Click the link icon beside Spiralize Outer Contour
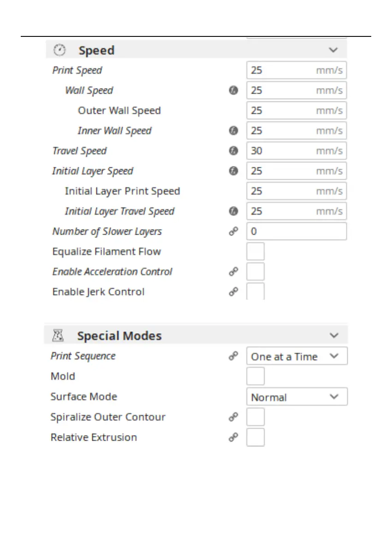392x549 pixels. (x=234, y=417)
